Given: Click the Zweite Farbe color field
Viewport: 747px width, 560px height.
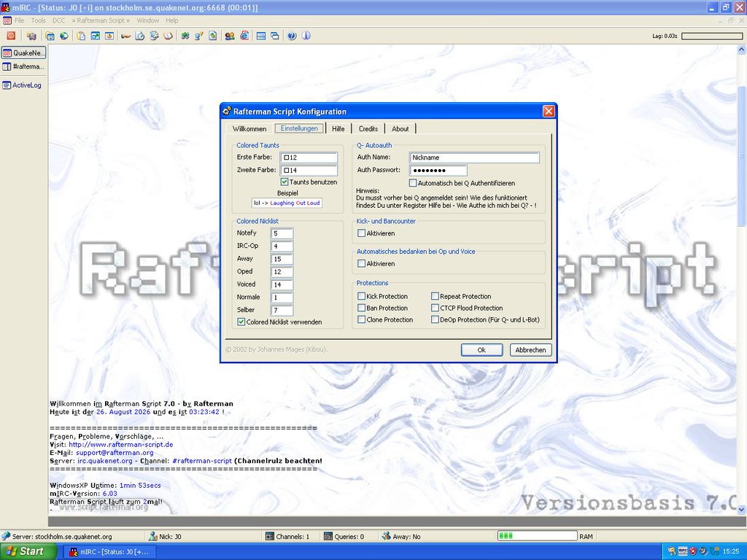Looking at the screenshot, I should coord(309,170).
